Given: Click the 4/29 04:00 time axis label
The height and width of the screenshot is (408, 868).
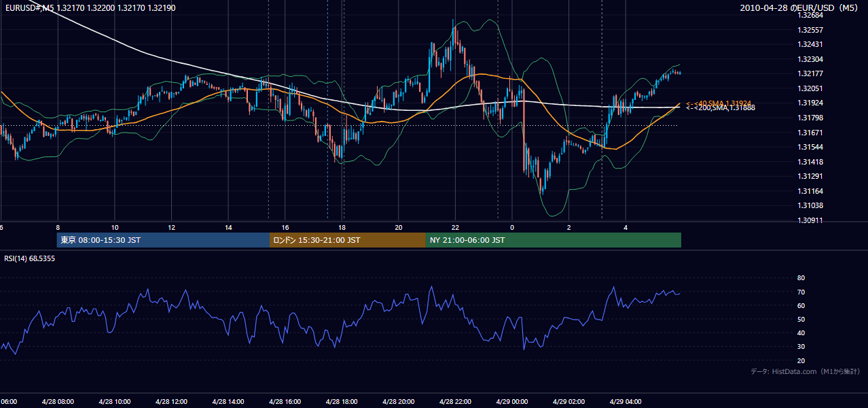Looking at the screenshot, I should (626, 401).
